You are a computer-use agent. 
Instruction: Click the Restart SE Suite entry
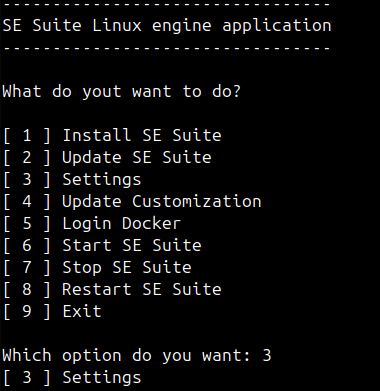[x=112, y=289]
